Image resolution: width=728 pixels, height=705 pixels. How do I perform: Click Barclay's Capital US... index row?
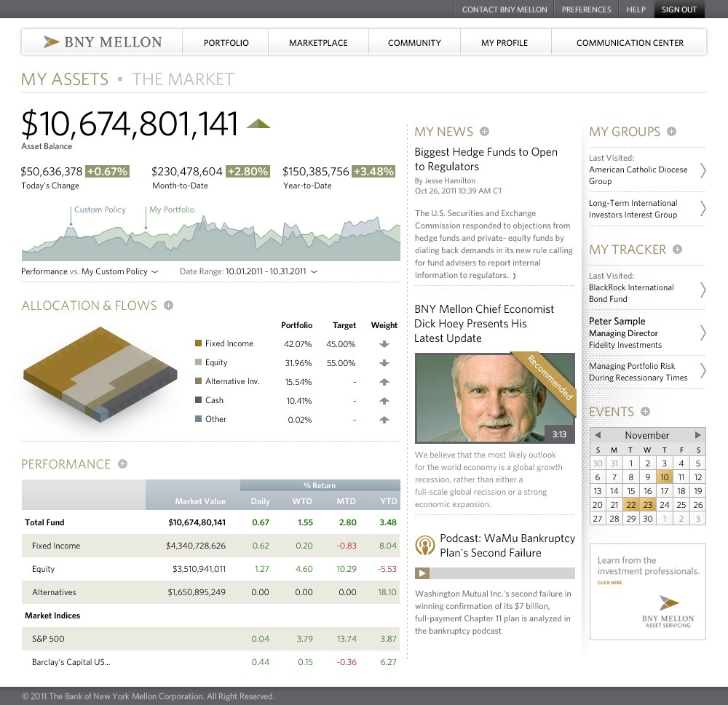(x=211, y=662)
